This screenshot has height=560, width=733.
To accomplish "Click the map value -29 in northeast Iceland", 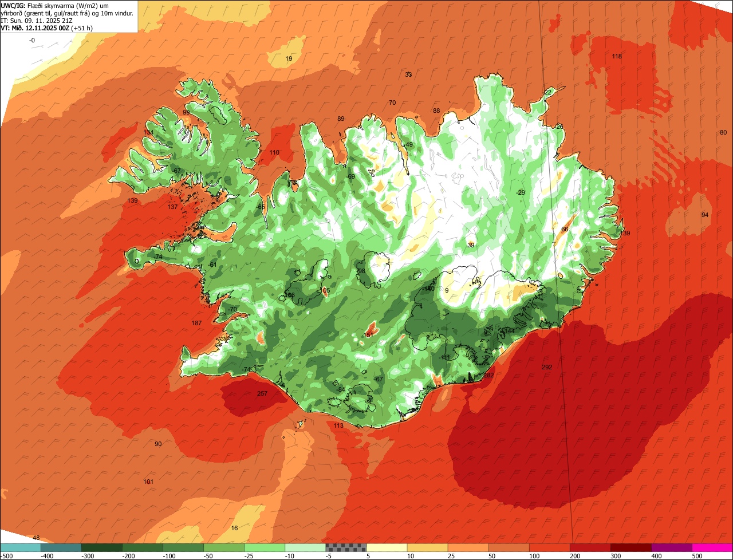I will pyautogui.click(x=520, y=192).
